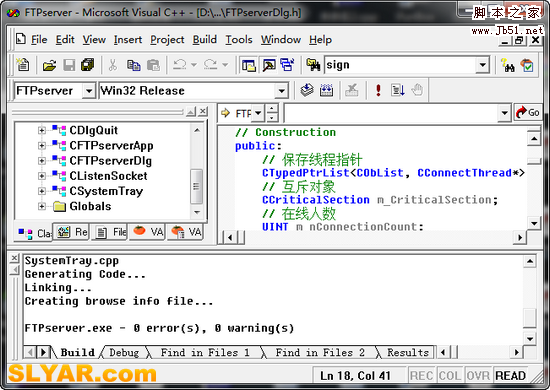Switch to the Results output tab
Screen dimensions: 550x390
click(x=408, y=352)
